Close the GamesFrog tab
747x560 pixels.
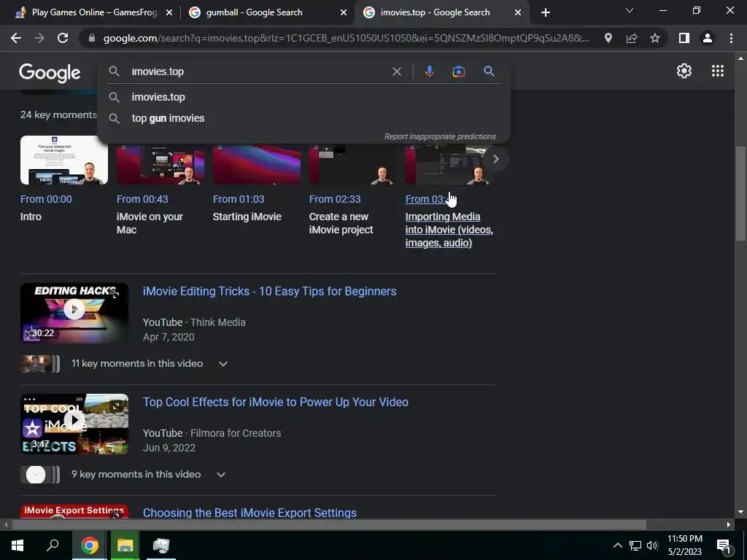click(169, 13)
